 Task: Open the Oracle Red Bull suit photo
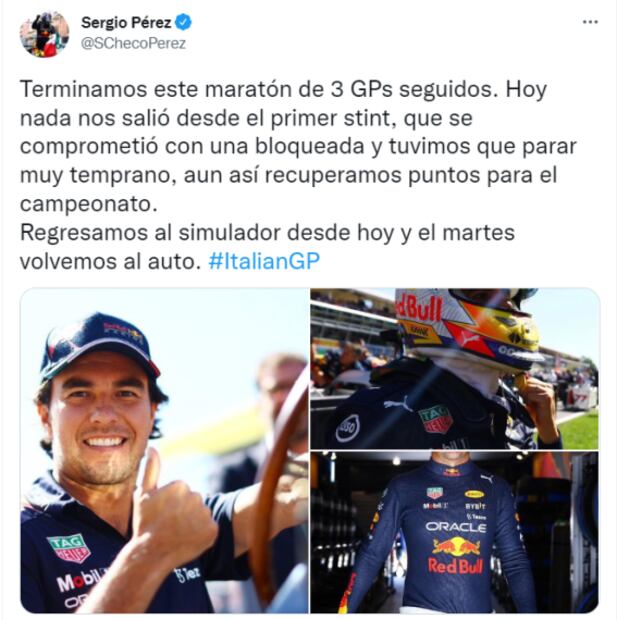click(454, 533)
